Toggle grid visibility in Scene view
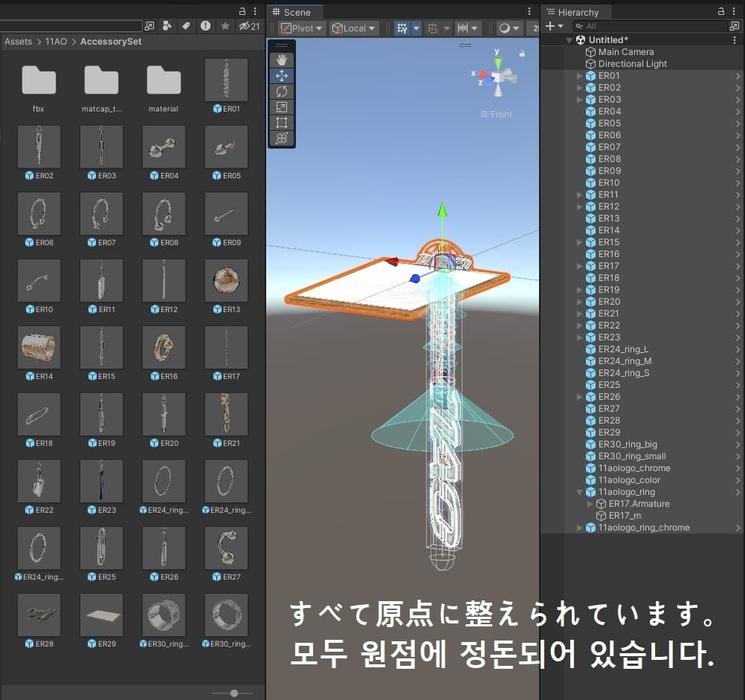The image size is (745, 700). pyautogui.click(x=402, y=28)
